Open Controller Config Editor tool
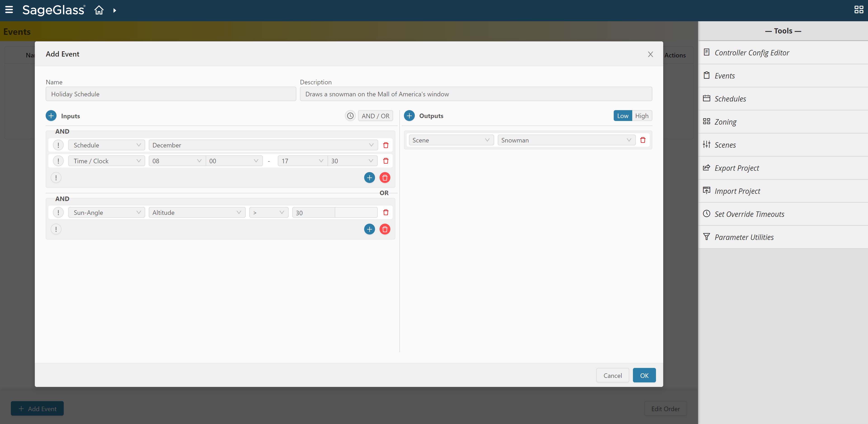 (x=783, y=53)
